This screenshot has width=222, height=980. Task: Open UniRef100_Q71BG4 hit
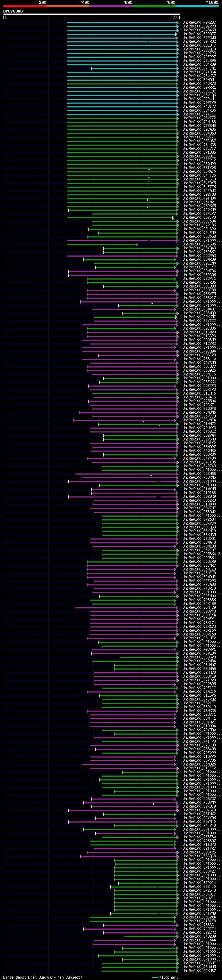pos(199,72)
